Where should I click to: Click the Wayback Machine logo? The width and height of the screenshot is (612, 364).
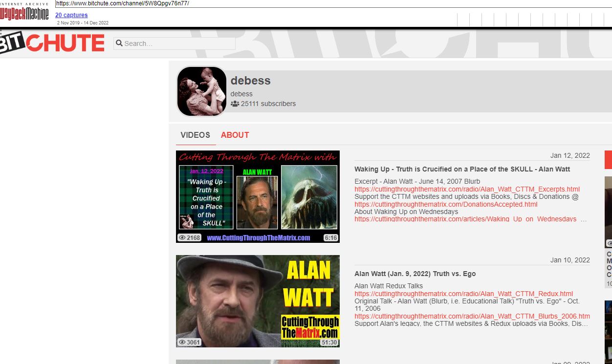(24, 12)
